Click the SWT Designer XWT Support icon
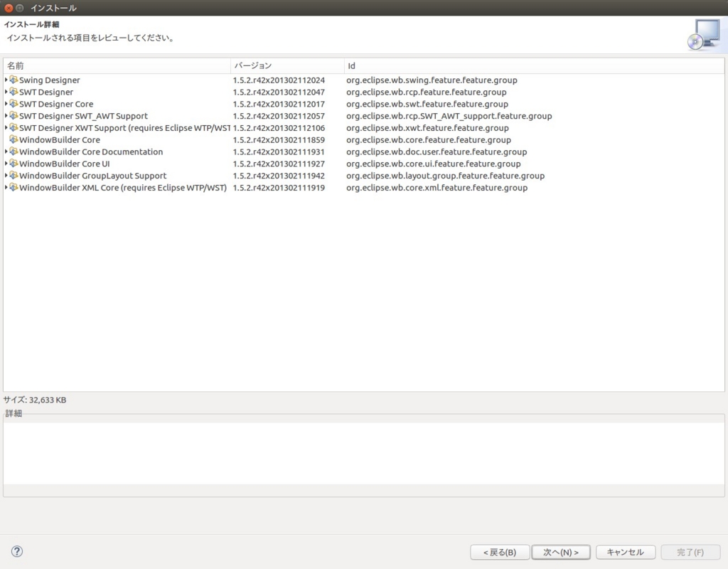728x569 pixels. [x=14, y=128]
